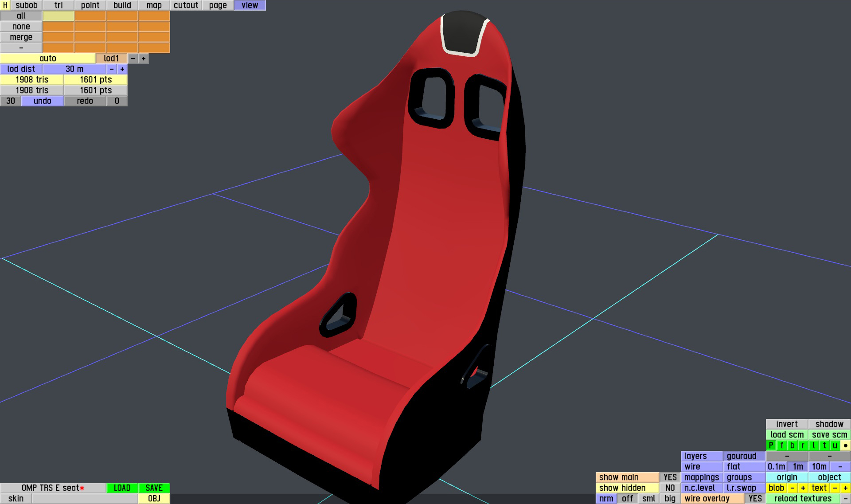Click the t top view button
The width and height of the screenshot is (851, 504).
[824, 445]
